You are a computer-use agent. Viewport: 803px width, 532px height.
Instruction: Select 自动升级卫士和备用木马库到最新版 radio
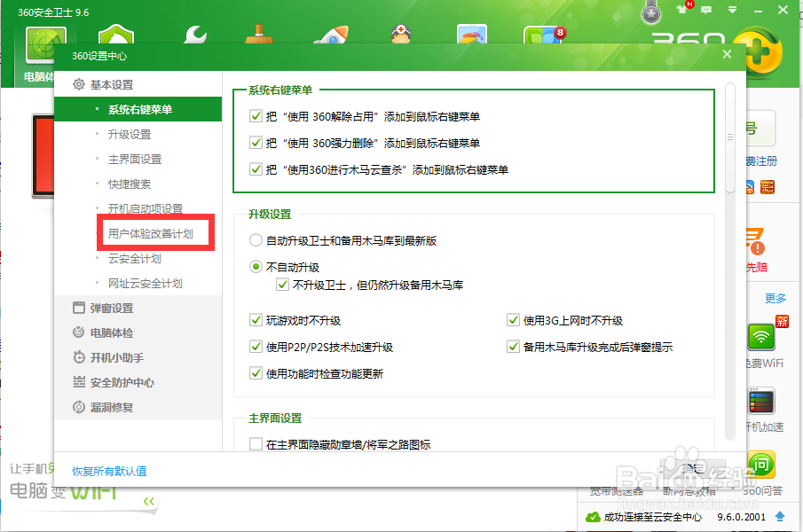(x=256, y=240)
